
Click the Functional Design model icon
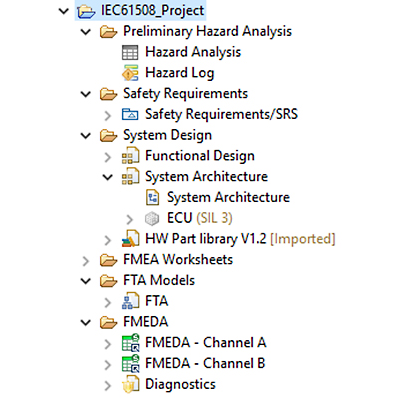pyautogui.click(x=130, y=156)
